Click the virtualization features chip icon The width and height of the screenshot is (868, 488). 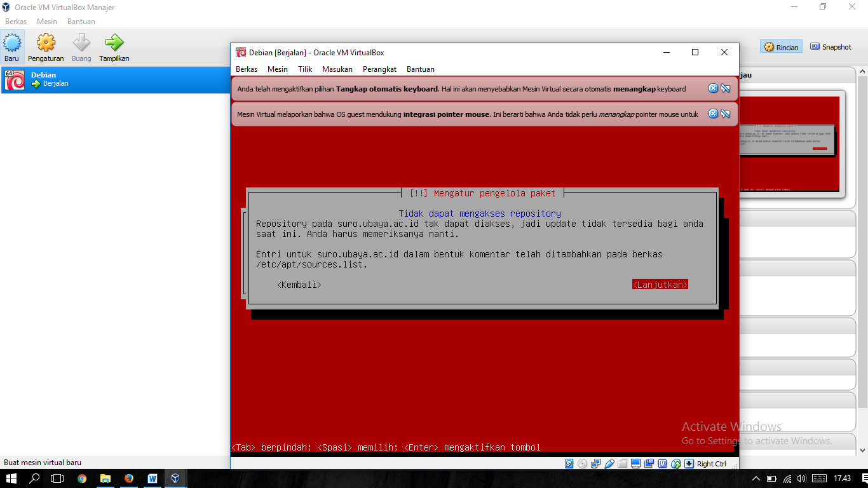[x=663, y=463]
